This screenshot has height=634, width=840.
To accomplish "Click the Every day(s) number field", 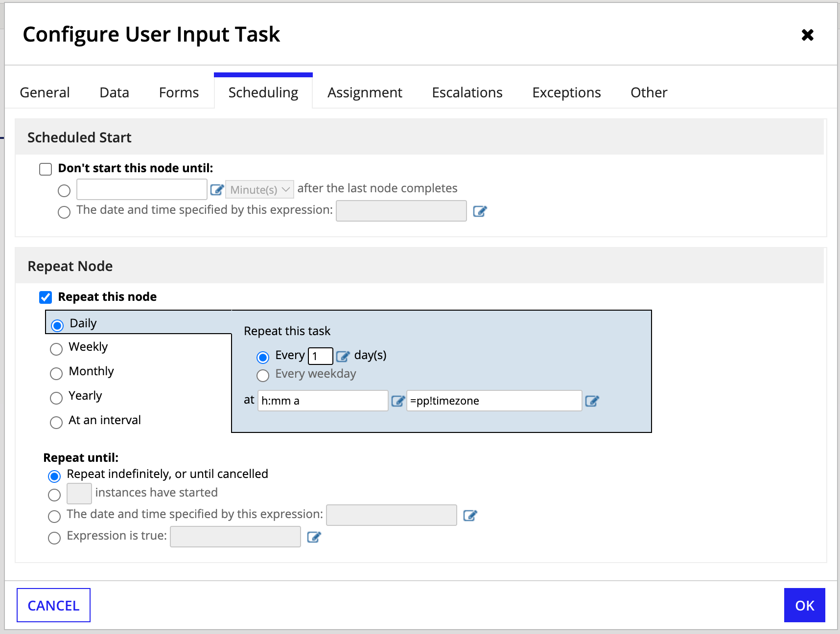I will pos(320,356).
